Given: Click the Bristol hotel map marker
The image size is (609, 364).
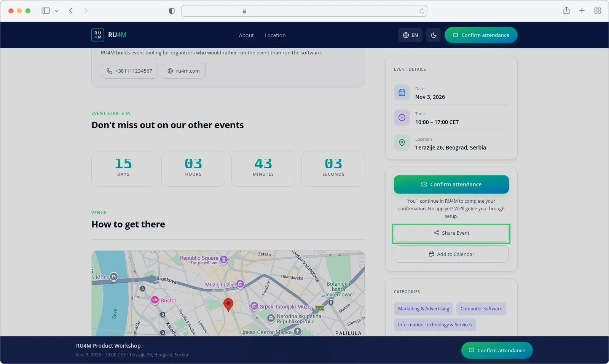Looking at the screenshot, I should [x=155, y=300].
